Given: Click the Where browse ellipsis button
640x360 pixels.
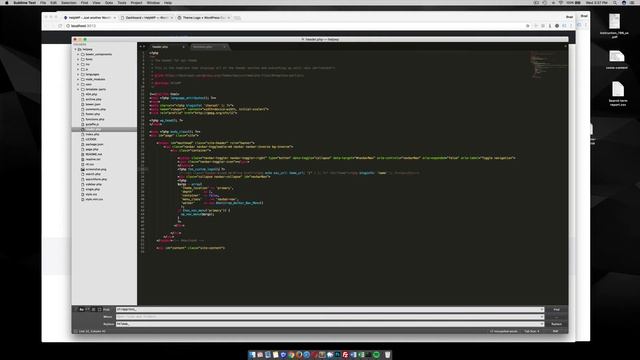Looking at the screenshot, I should 556,317.
